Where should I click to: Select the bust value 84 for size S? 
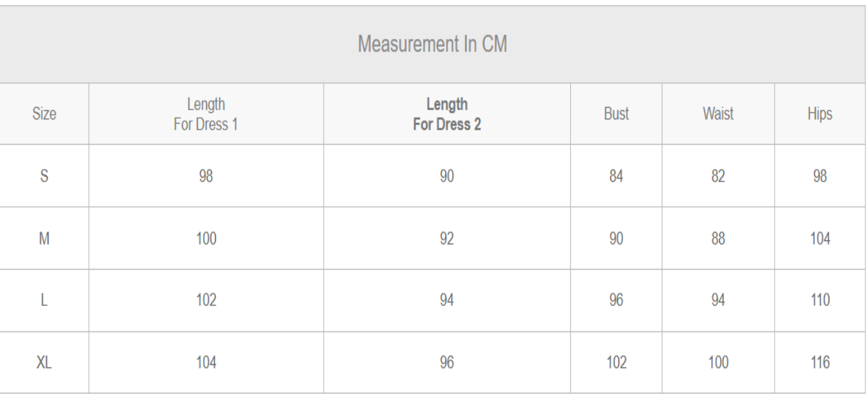[616, 176]
